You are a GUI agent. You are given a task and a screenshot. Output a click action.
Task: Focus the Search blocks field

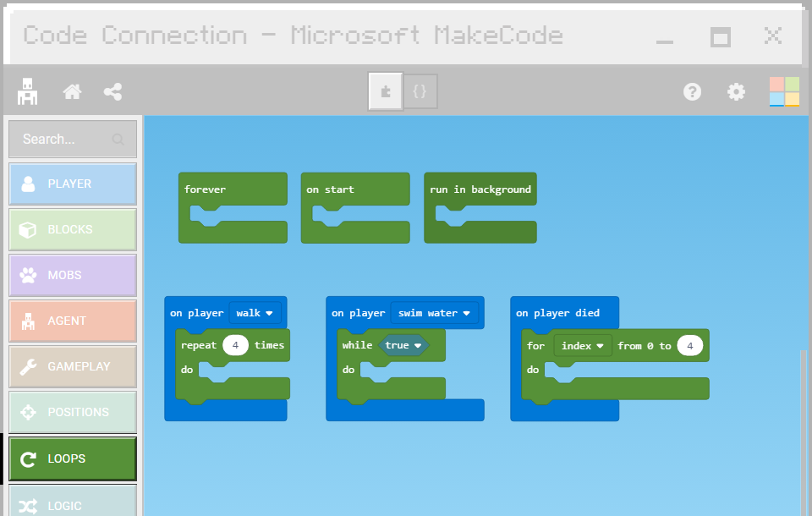point(73,139)
